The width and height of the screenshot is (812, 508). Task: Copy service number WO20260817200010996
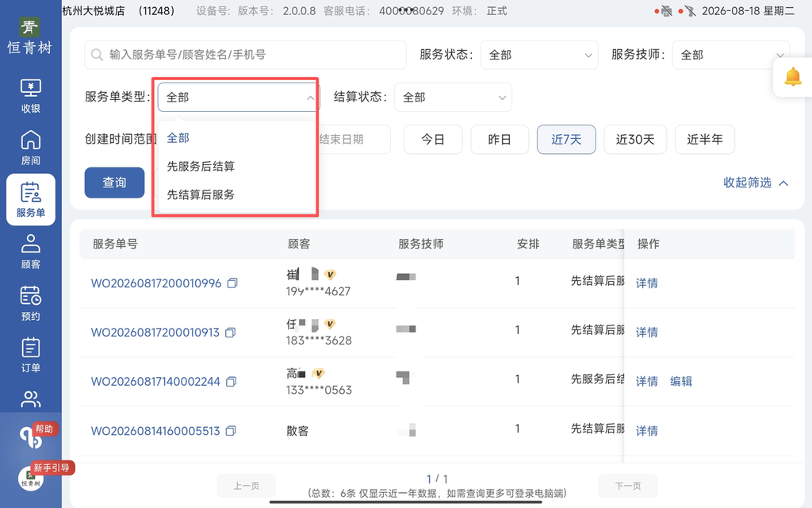coord(232,283)
